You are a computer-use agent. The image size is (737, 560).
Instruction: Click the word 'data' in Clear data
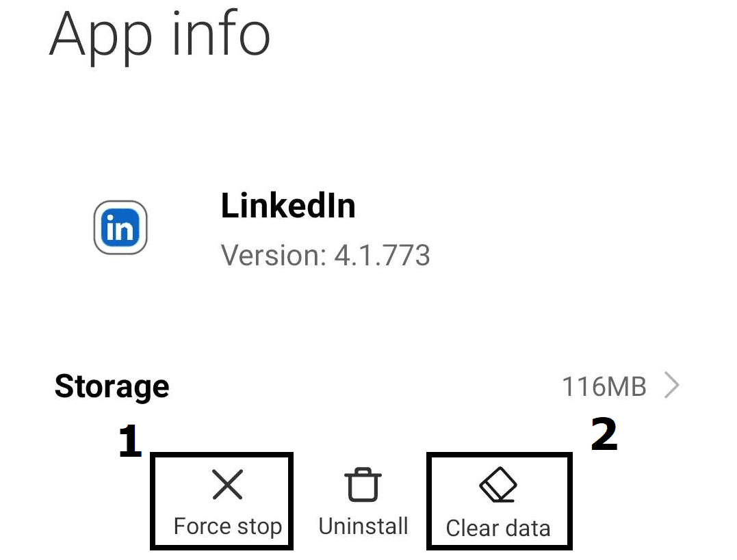528,528
